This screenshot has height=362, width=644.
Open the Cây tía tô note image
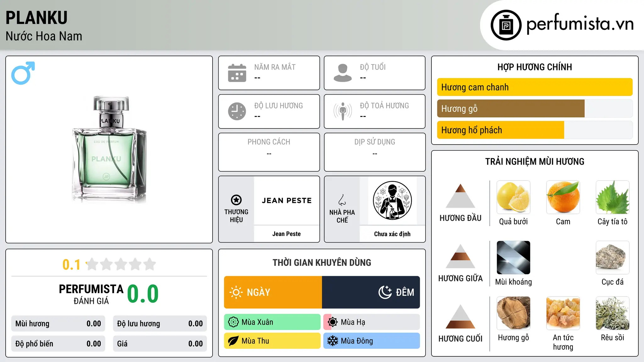[x=613, y=197]
